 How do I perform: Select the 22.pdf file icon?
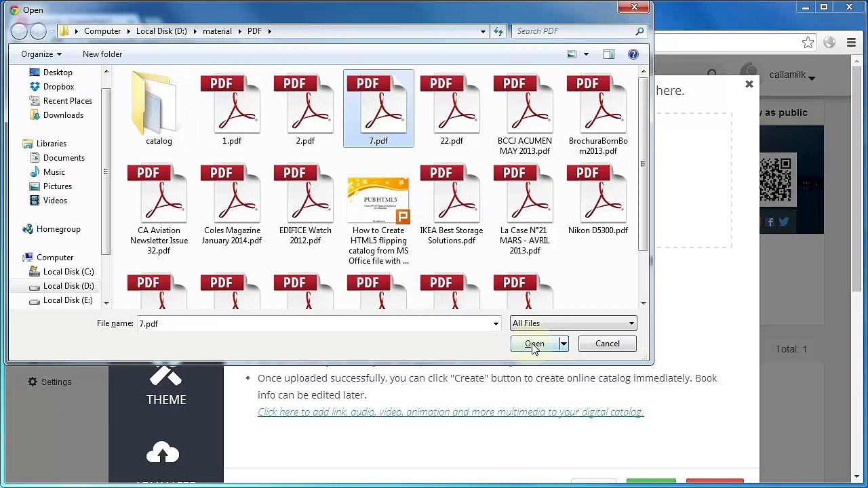click(451, 104)
